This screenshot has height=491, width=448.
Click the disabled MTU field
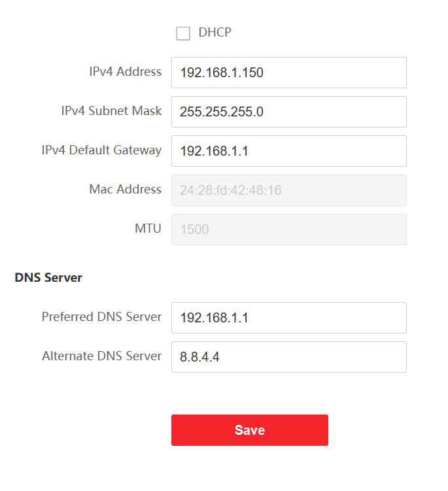[x=288, y=229]
